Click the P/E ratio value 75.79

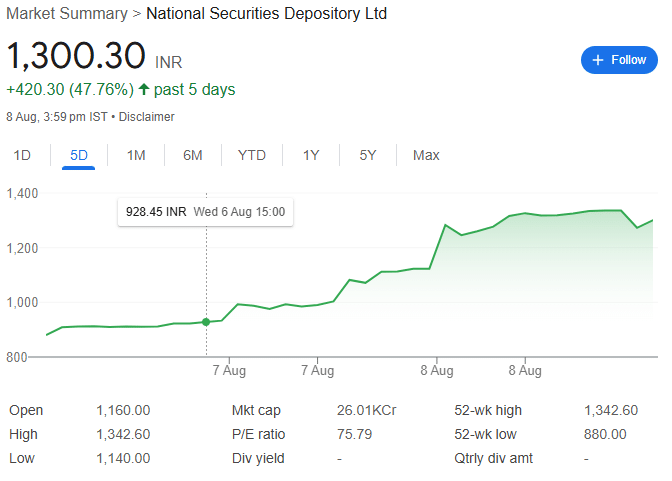point(354,434)
